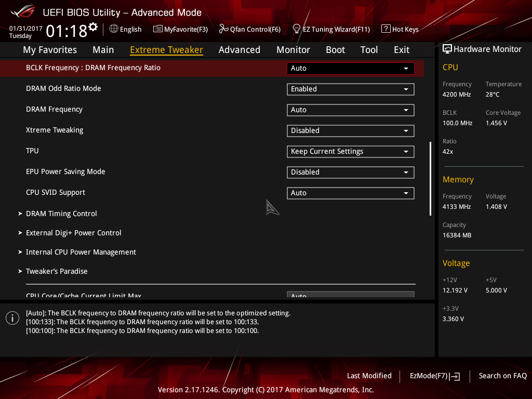Click the ROG logo icon
532x399 pixels.
[23, 11]
